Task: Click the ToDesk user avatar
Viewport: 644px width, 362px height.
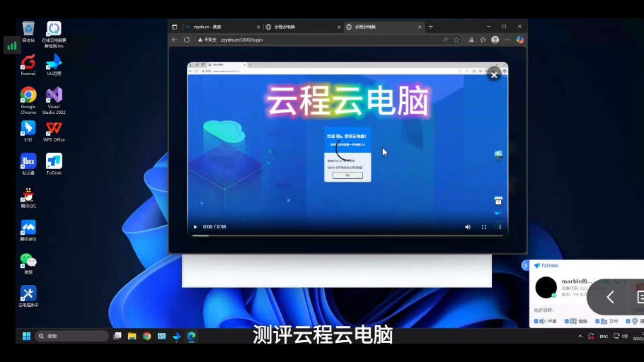Action: click(546, 287)
